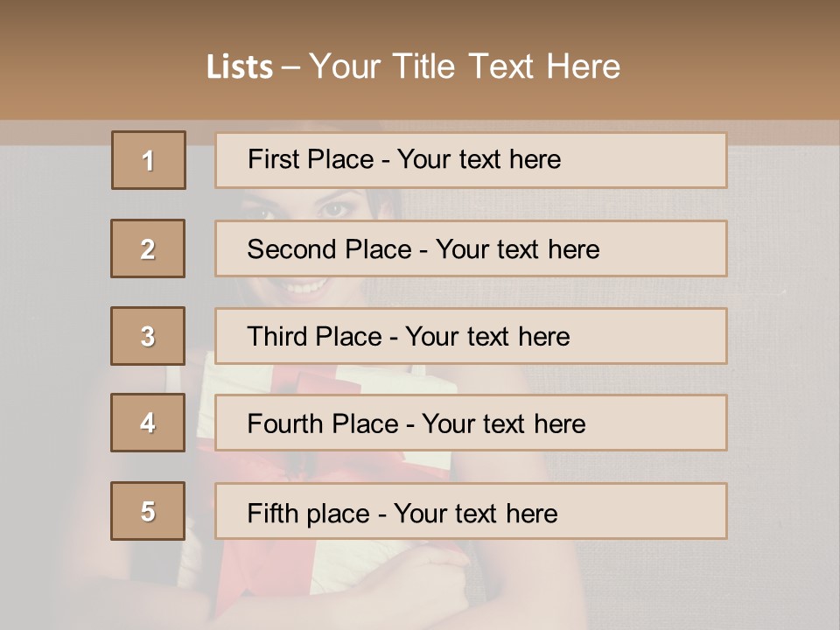Click the bold word Lists in title

tap(239, 67)
